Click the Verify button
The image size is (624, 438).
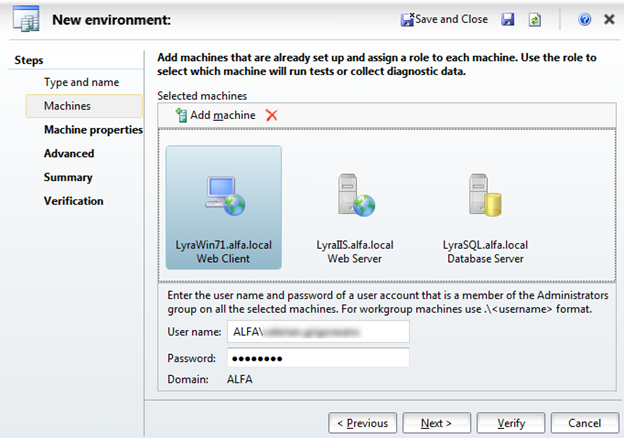coord(511,423)
